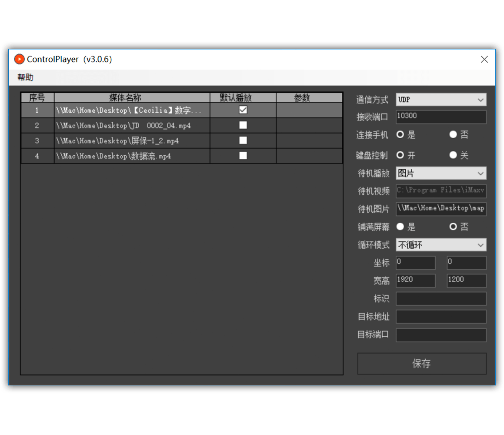Viewport: 504px width, 435px height.
Task: Expand the 待机播放 dropdown showing 图片
Action: click(441, 173)
